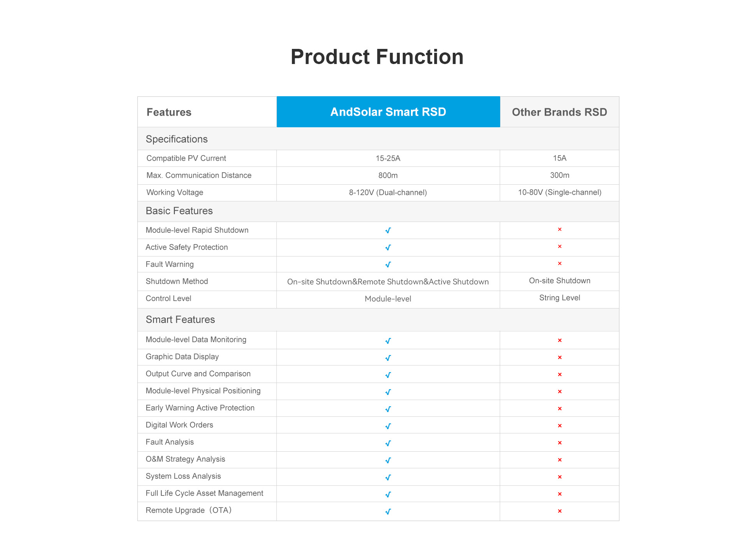Click the 800m communication distance value
The width and height of the screenshot is (756, 544).
click(388, 175)
